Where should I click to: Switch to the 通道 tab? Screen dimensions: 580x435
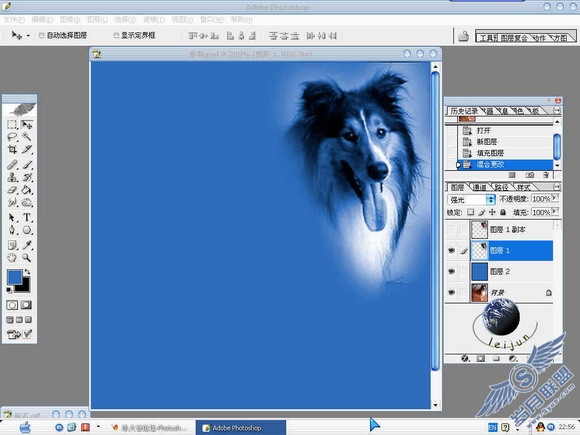point(480,187)
